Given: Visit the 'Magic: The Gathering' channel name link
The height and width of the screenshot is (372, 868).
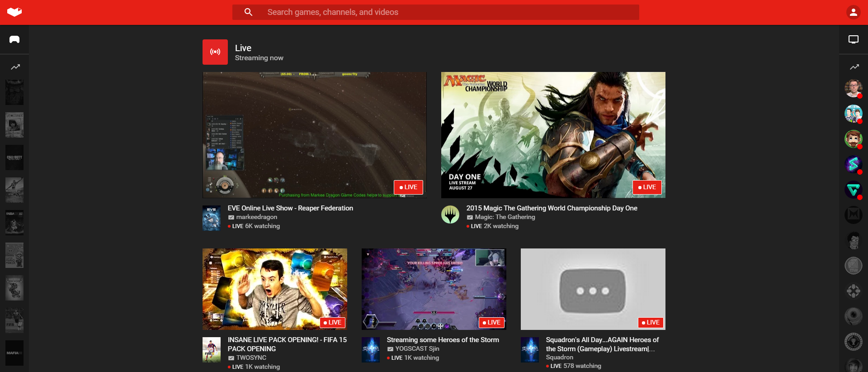Looking at the screenshot, I should coord(505,217).
